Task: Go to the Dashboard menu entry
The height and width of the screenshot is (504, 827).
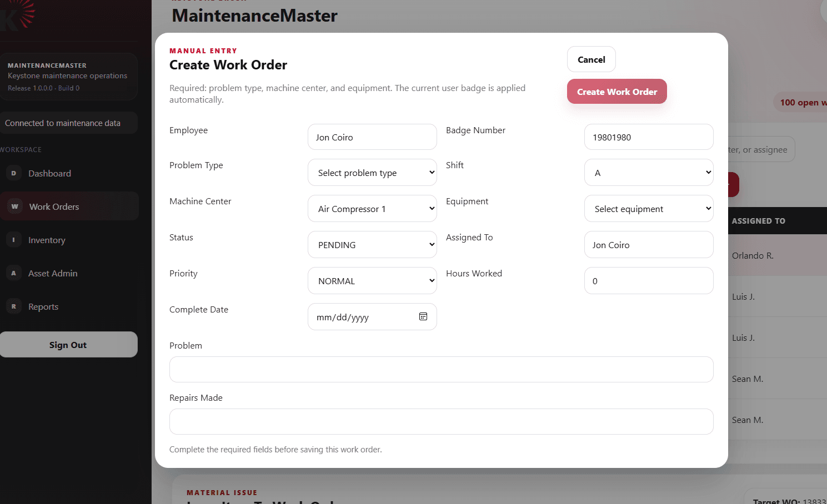Action: click(50, 173)
